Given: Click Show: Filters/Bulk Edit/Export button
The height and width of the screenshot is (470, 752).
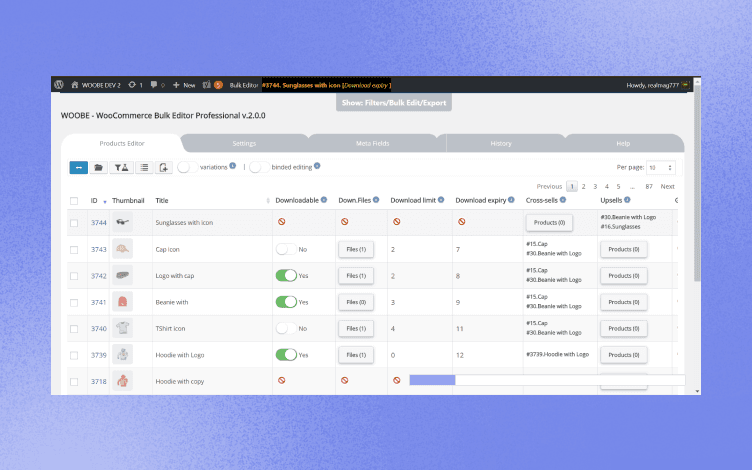Looking at the screenshot, I should tap(394, 103).
